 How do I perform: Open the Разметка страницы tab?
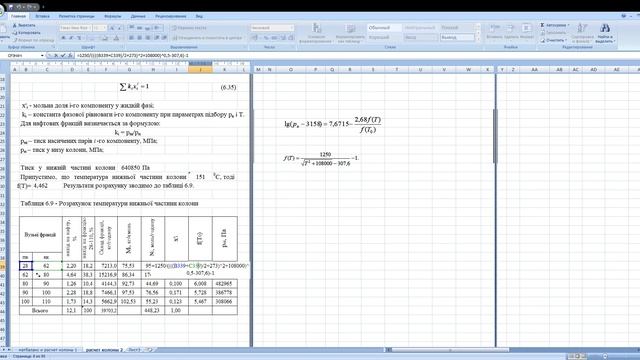[76, 16]
